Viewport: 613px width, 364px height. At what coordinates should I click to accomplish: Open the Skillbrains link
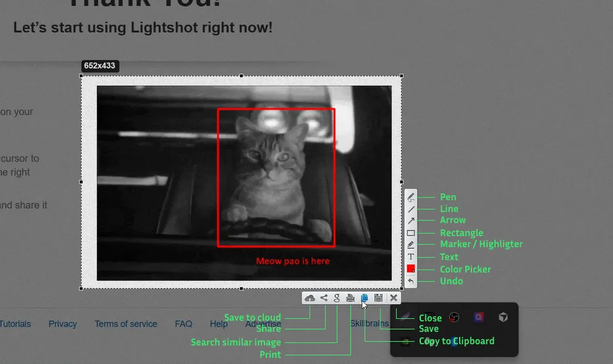370,323
